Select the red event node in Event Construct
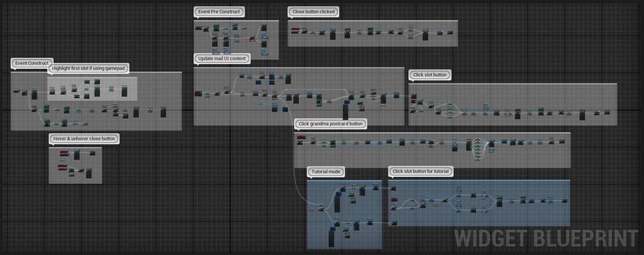The width and height of the screenshot is (644, 255). [x=17, y=91]
